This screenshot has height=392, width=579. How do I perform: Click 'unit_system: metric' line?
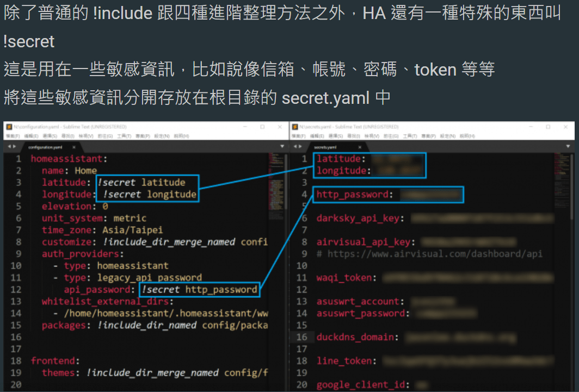coord(94,219)
